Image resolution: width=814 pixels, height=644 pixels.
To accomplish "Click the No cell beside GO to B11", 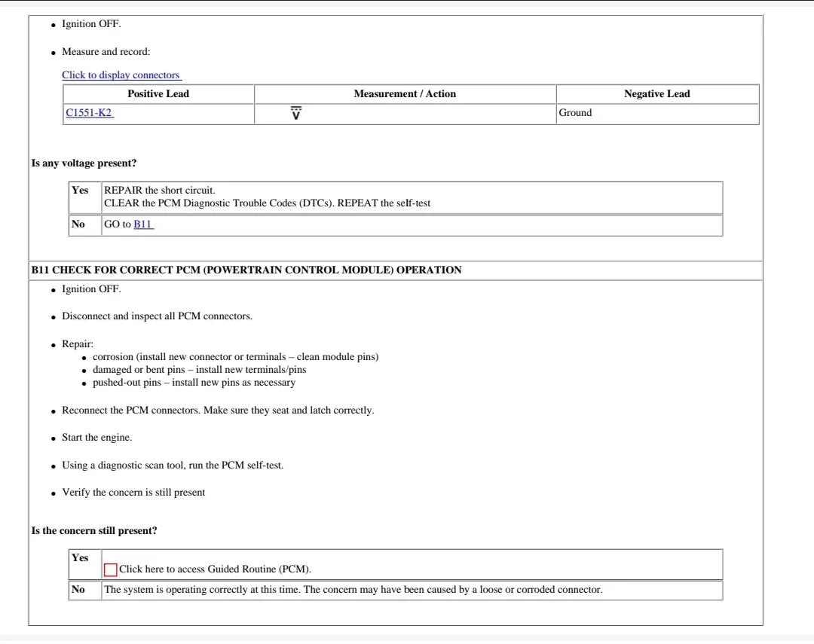I will [x=85, y=225].
